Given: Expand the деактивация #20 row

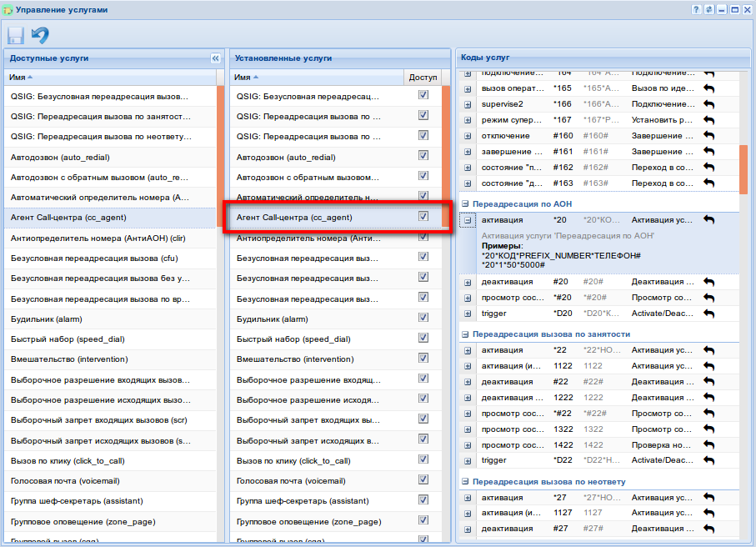Looking at the screenshot, I should point(468,282).
